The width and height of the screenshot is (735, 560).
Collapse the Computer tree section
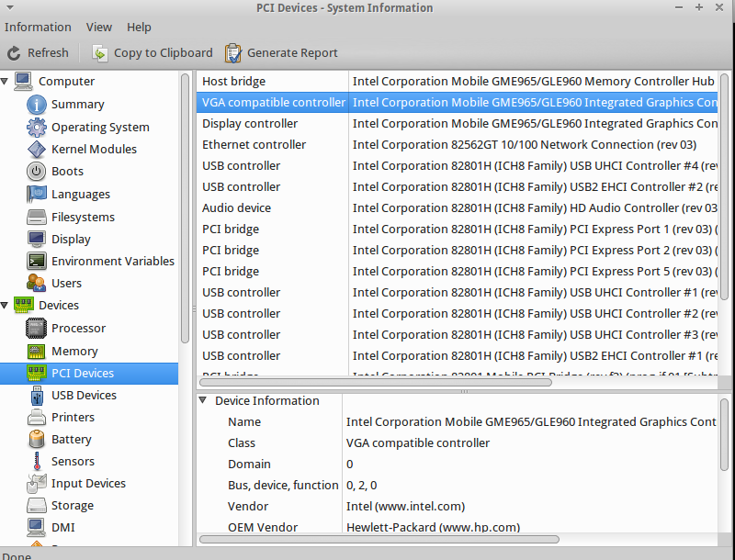pyautogui.click(x=6, y=82)
